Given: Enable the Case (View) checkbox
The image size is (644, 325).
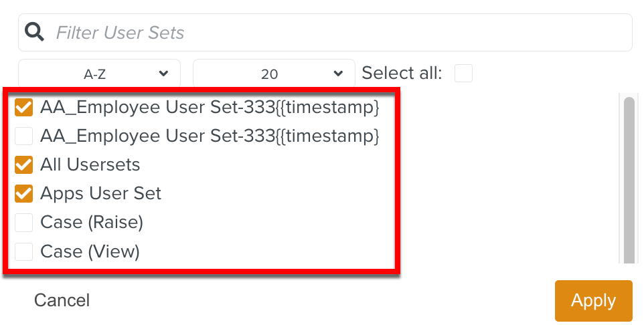Looking at the screenshot, I should 24,251.
